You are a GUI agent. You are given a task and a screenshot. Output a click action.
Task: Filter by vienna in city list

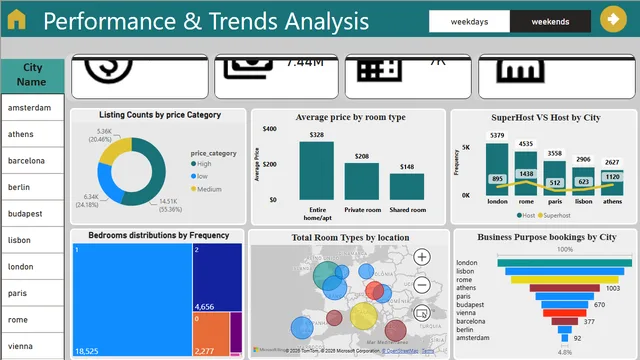pyautogui.click(x=33, y=346)
